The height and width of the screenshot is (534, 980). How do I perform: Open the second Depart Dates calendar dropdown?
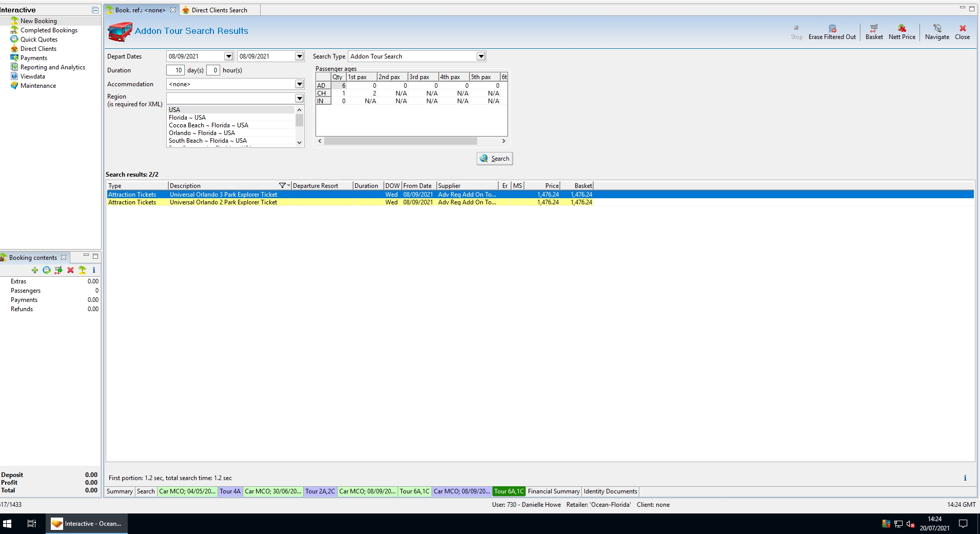tap(300, 56)
